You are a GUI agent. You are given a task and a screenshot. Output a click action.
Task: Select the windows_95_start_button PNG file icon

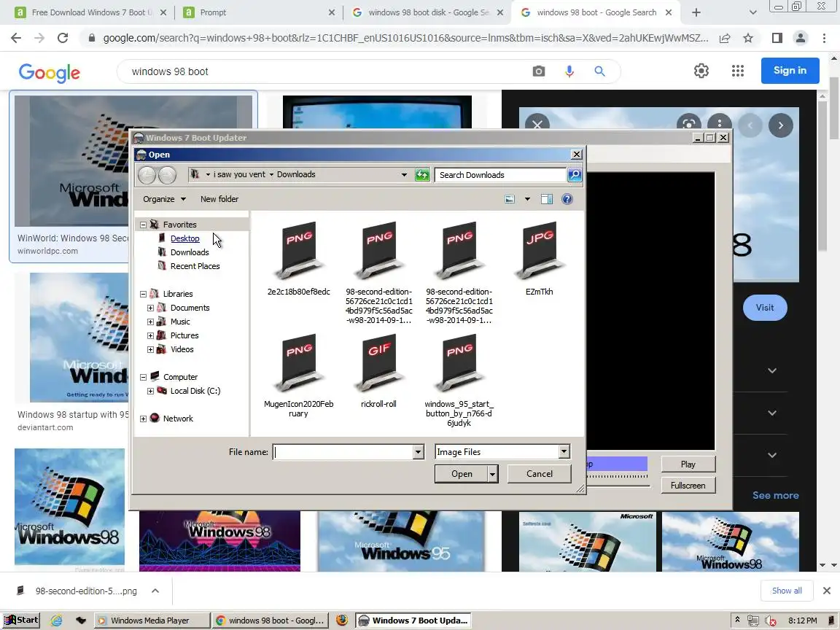click(459, 363)
